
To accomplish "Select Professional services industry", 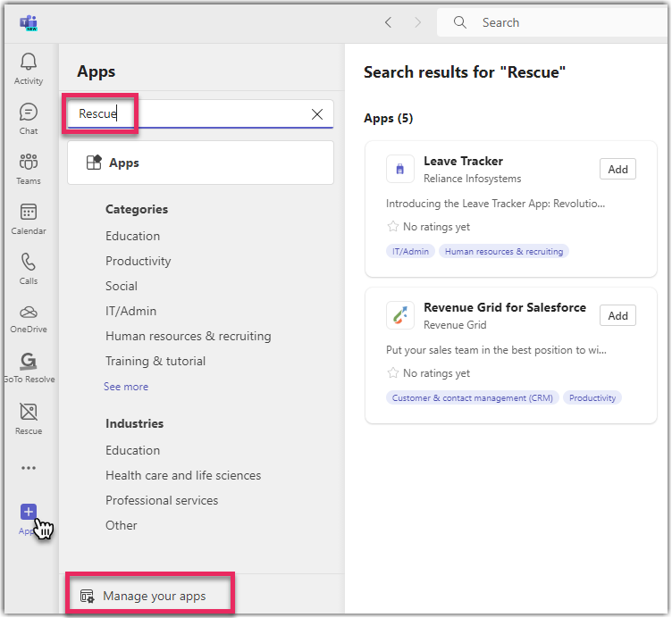I will [162, 500].
